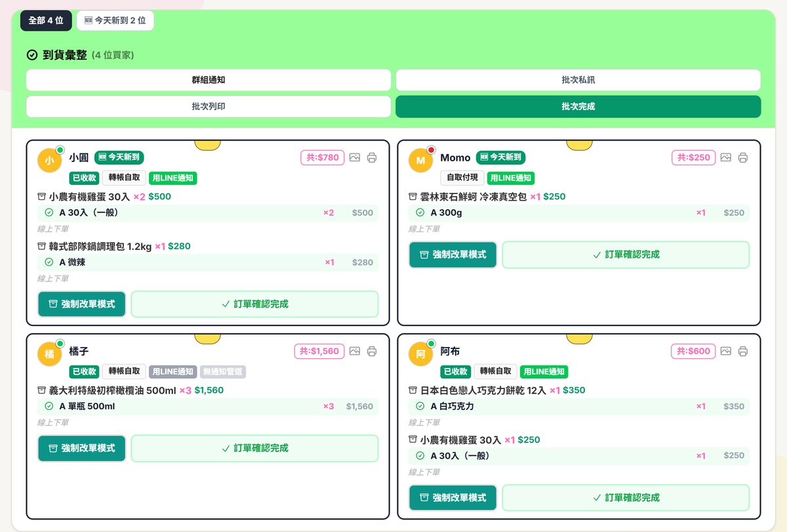Image resolution: width=787 pixels, height=532 pixels.
Task: Click 阿布's yellow avatar
Action: 421,354
